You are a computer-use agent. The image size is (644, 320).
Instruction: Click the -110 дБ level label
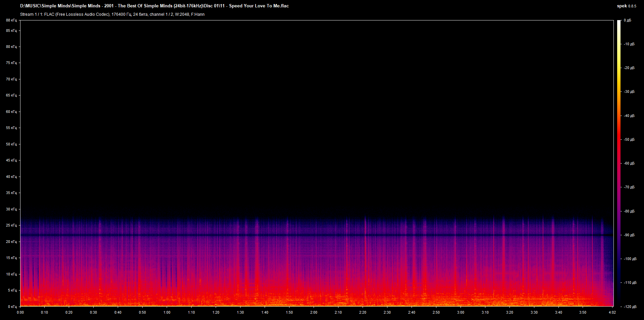click(630, 282)
